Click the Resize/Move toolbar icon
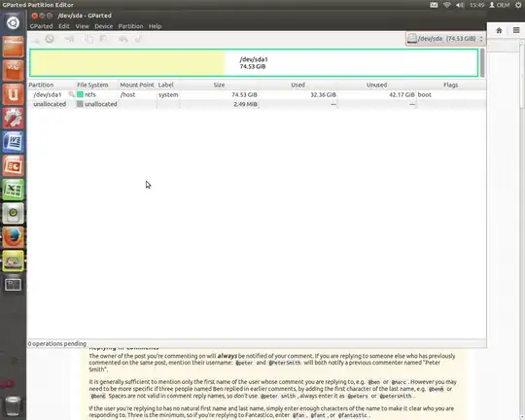525x420 pixels. click(69, 39)
